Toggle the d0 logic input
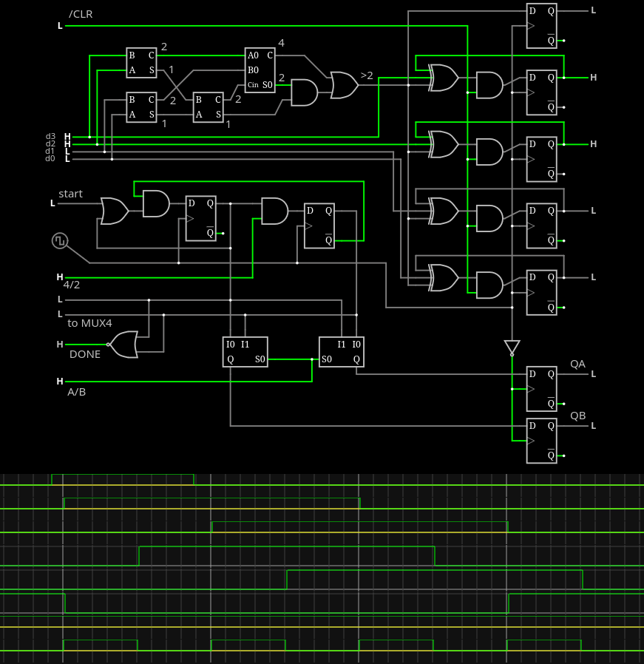The height and width of the screenshot is (664, 644). (67, 159)
